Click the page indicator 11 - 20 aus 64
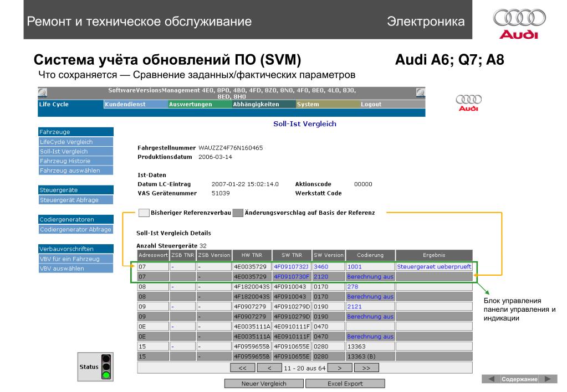567x392 pixels. 304,368
